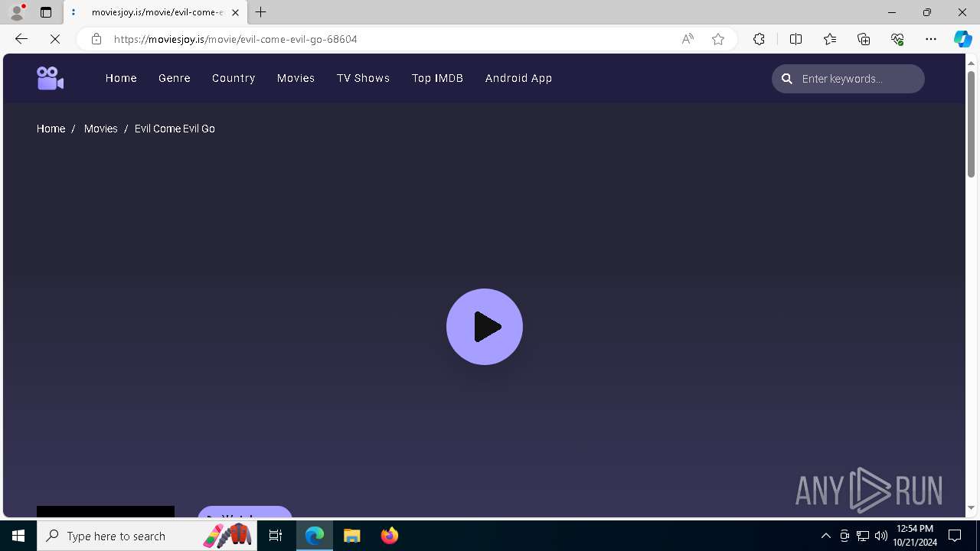
Task: Add this page to favorites
Action: 718,39
